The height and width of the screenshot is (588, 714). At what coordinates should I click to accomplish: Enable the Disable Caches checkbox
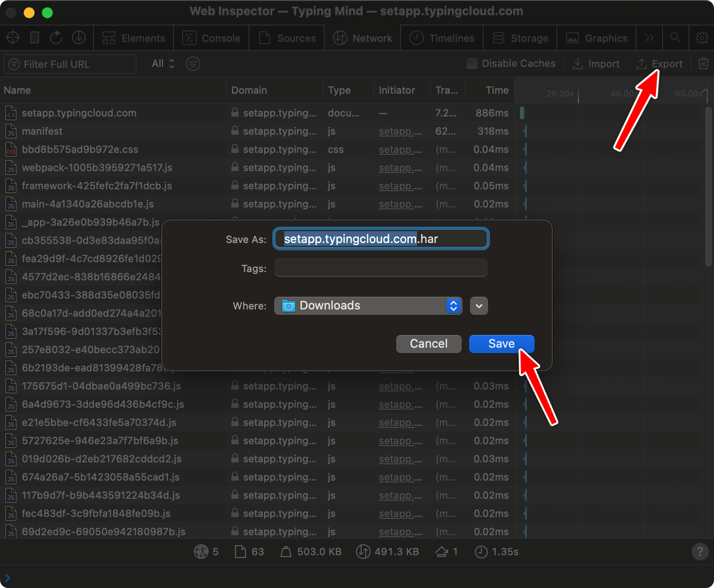point(472,64)
